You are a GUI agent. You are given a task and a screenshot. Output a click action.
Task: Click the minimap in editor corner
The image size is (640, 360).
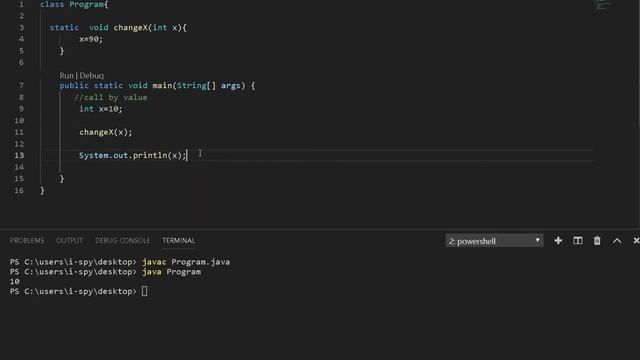pyautogui.click(x=603, y=5)
